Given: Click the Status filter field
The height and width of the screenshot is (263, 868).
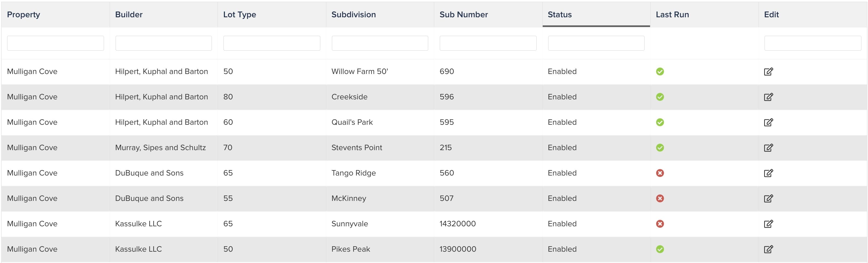Looking at the screenshot, I should 596,43.
